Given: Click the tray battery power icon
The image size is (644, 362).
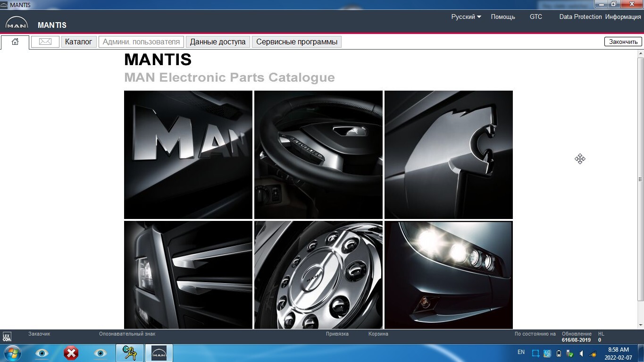Looking at the screenshot, I should click(x=559, y=353).
